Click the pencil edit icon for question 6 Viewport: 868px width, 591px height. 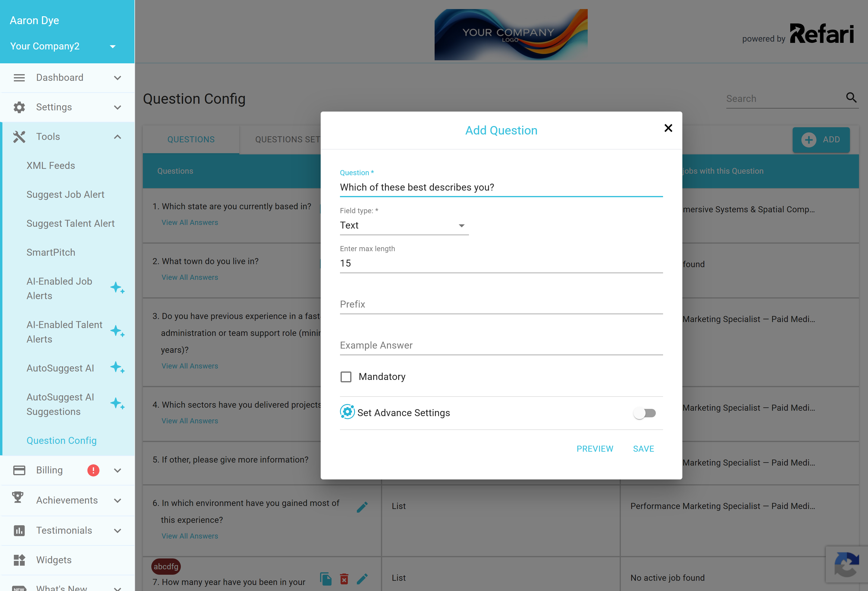click(362, 507)
